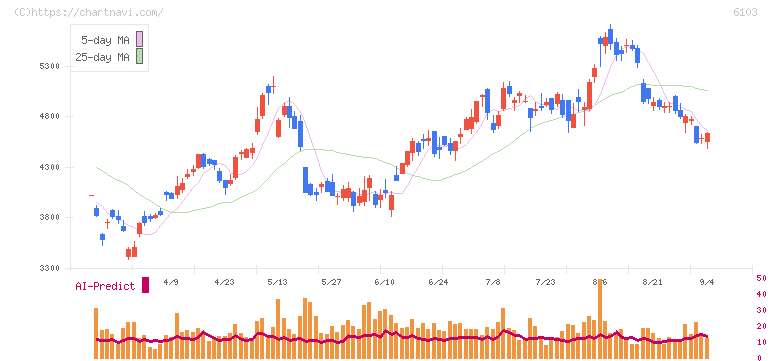The image size is (772, 361).
Task: Click the 9/4 date axis label
Action: pyautogui.click(x=708, y=282)
